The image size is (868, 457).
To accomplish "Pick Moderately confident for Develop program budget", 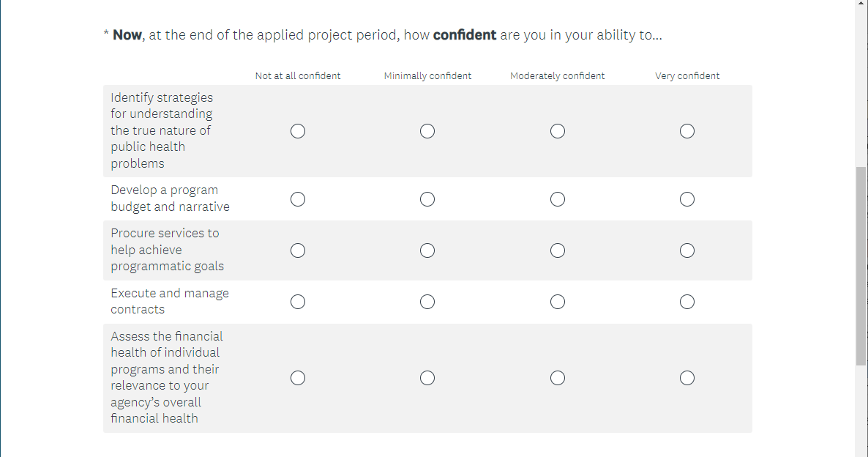I will pos(558,199).
